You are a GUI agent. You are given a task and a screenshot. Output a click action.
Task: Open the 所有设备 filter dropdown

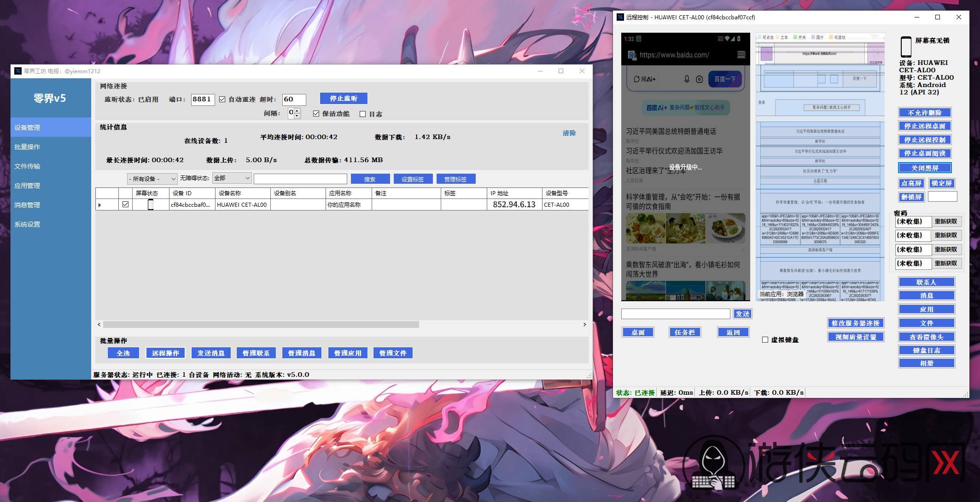[152, 179]
